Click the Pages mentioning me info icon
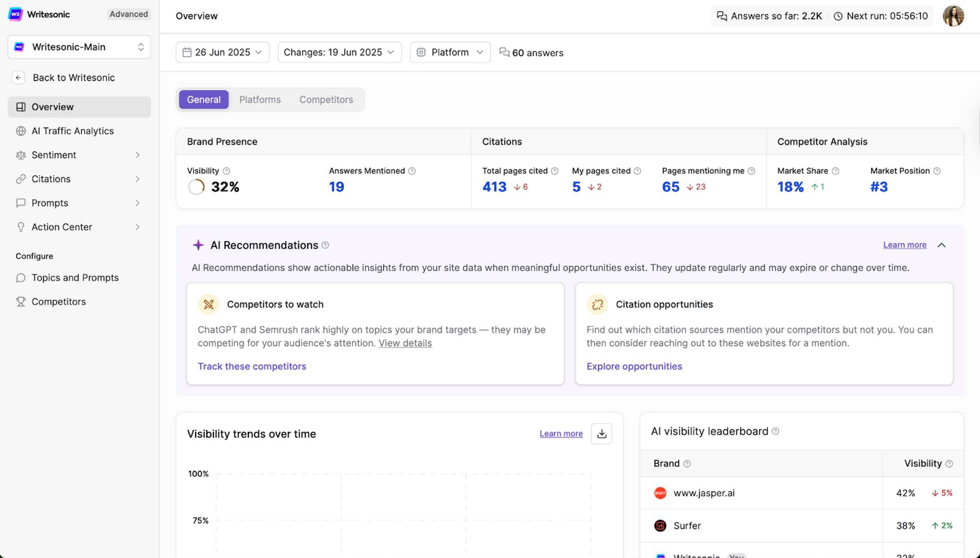980x558 pixels. (751, 171)
